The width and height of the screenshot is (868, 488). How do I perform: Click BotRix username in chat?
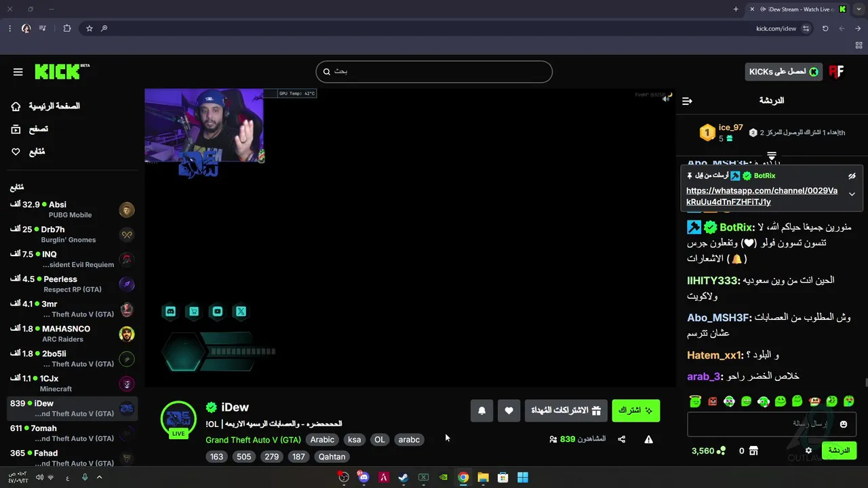(736, 227)
